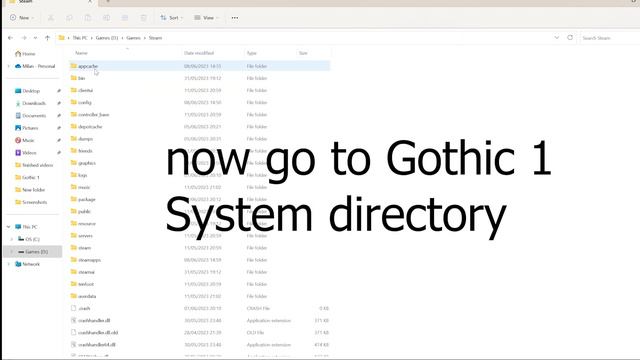Click the Delete trash icon
Image resolution: width=640 pixels, height=360 pixels.
click(143, 18)
